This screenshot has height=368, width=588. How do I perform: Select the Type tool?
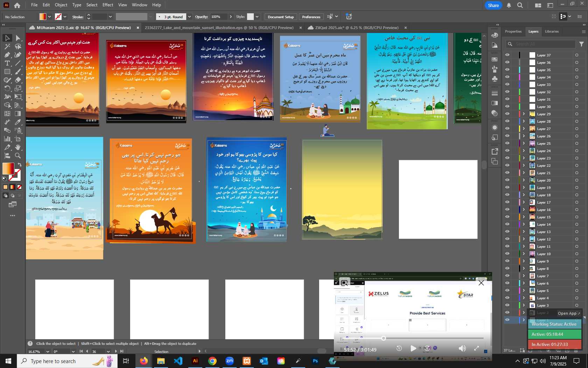[7, 63]
